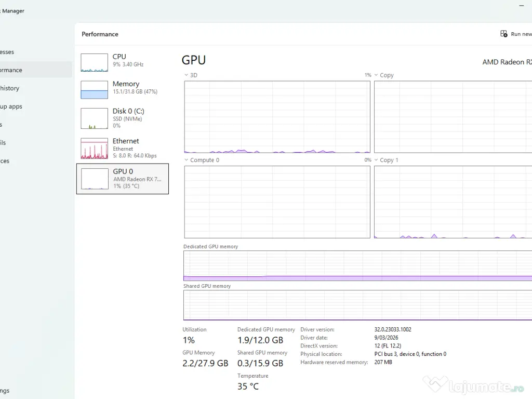Open the Services page
This screenshot has height=399, width=532.
click(x=5, y=161)
